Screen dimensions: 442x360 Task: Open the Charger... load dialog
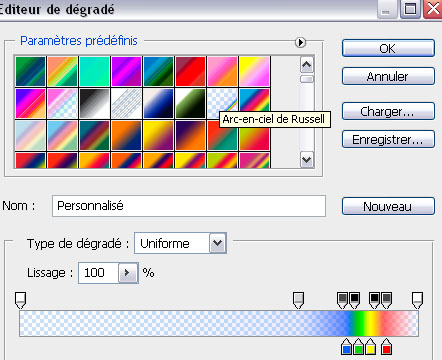388,111
